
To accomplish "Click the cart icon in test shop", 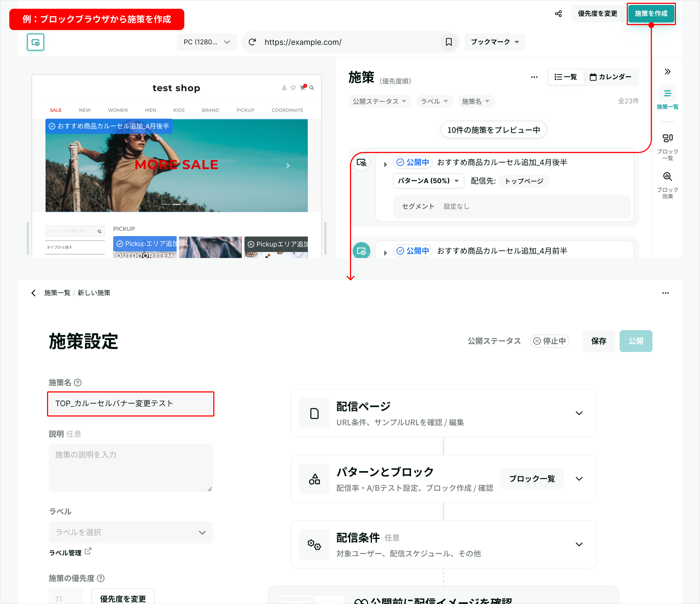I will (302, 88).
